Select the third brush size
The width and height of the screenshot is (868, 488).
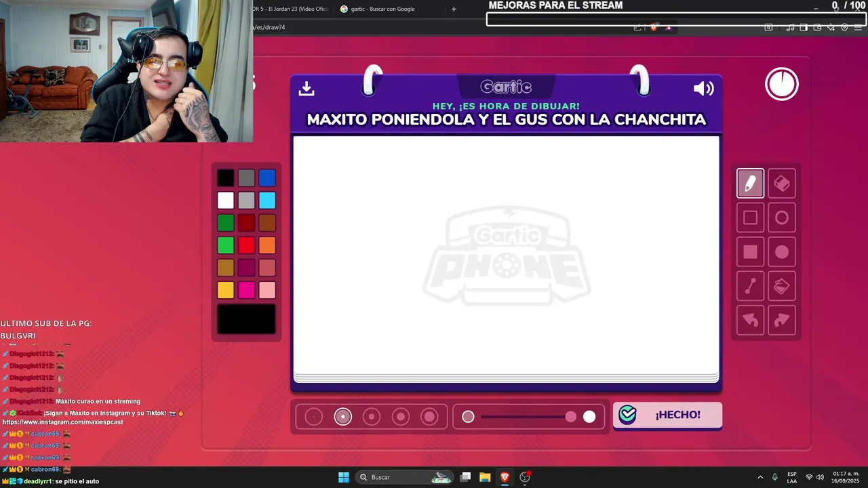point(372,417)
